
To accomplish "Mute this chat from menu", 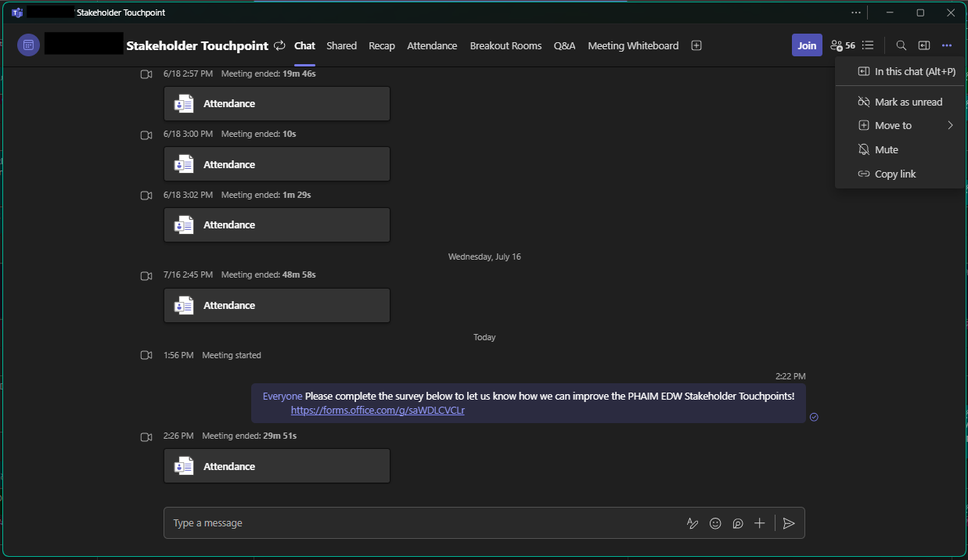I will [900, 149].
